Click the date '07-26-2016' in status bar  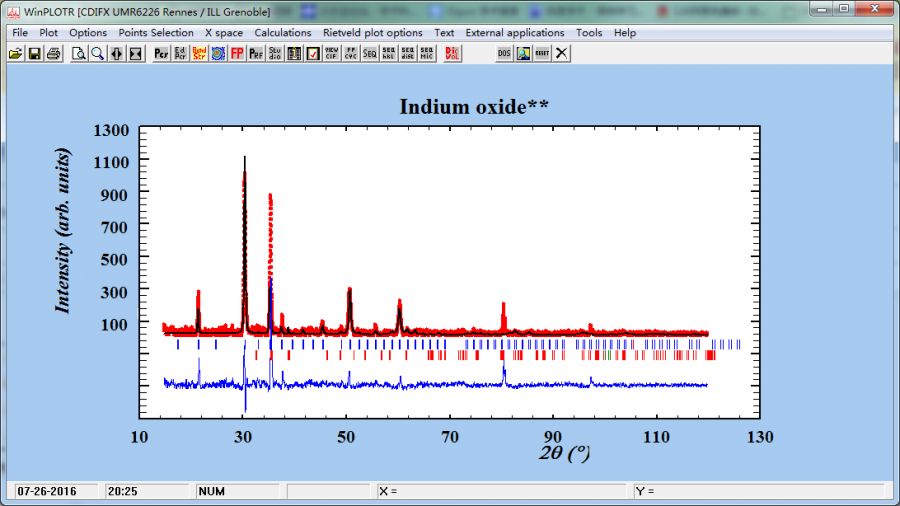pos(46,492)
